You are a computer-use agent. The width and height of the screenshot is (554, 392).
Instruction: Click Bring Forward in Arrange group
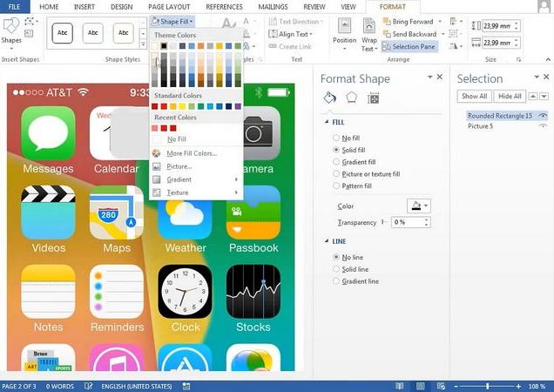click(x=409, y=22)
